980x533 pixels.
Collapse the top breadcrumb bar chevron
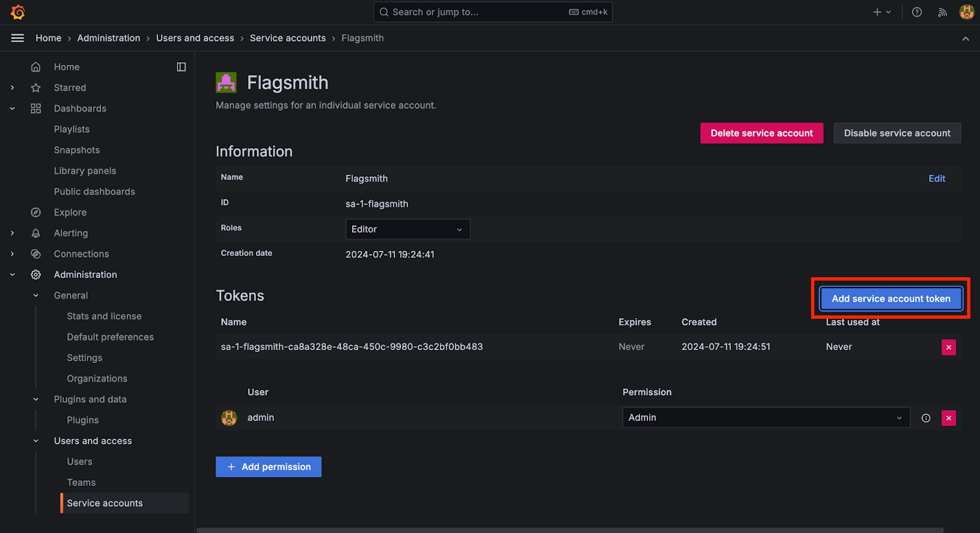pyautogui.click(x=965, y=39)
